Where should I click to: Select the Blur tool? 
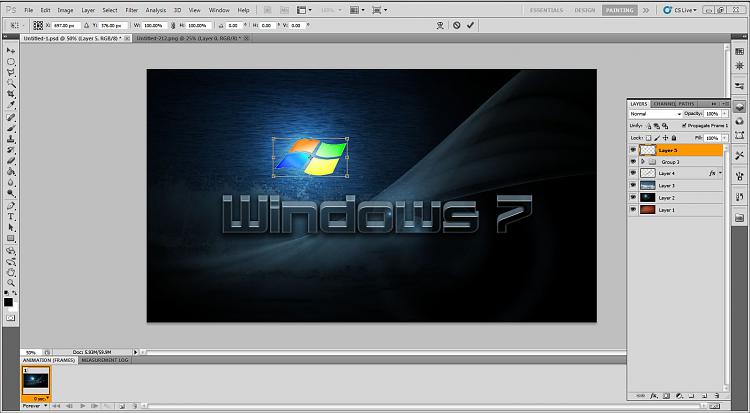pos(11,182)
